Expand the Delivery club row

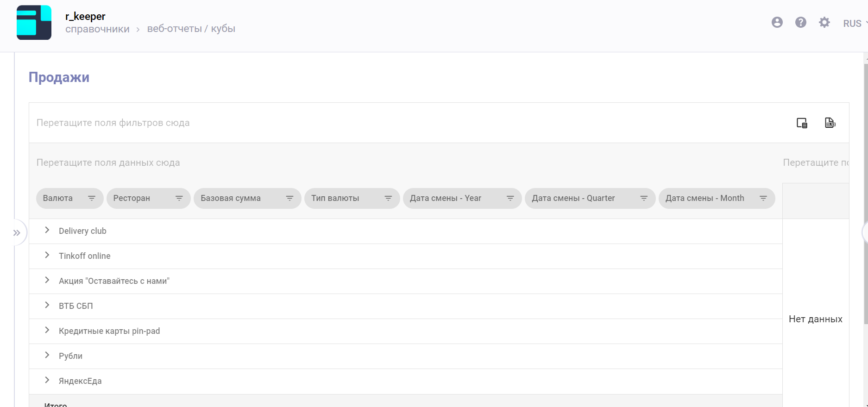tap(47, 230)
